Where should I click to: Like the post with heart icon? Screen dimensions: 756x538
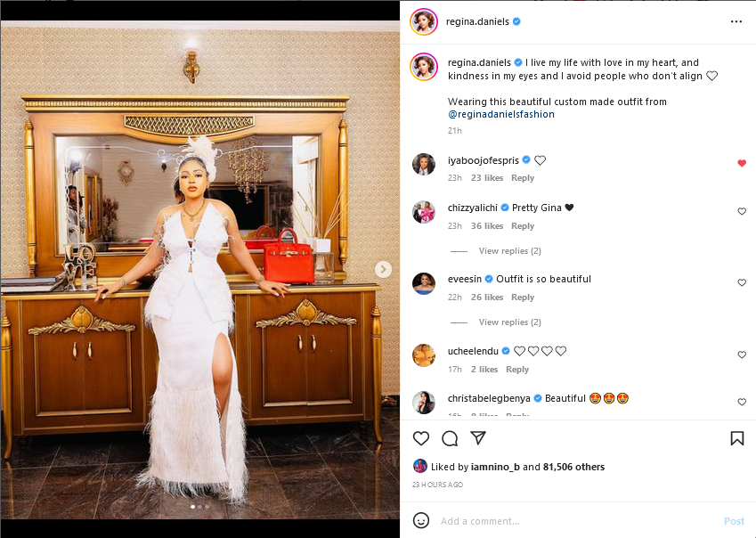click(421, 438)
